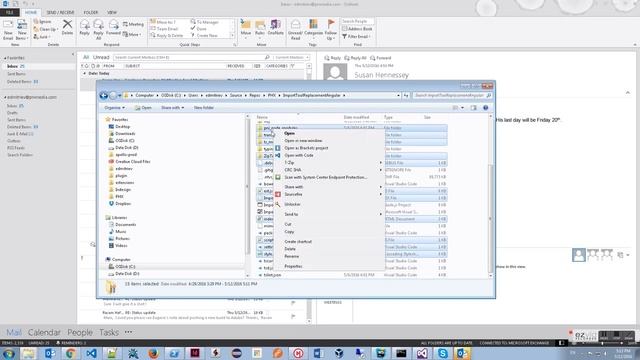Choose Rename in the context menu
Viewport: 640px width, 360px height.
[291, 256]
